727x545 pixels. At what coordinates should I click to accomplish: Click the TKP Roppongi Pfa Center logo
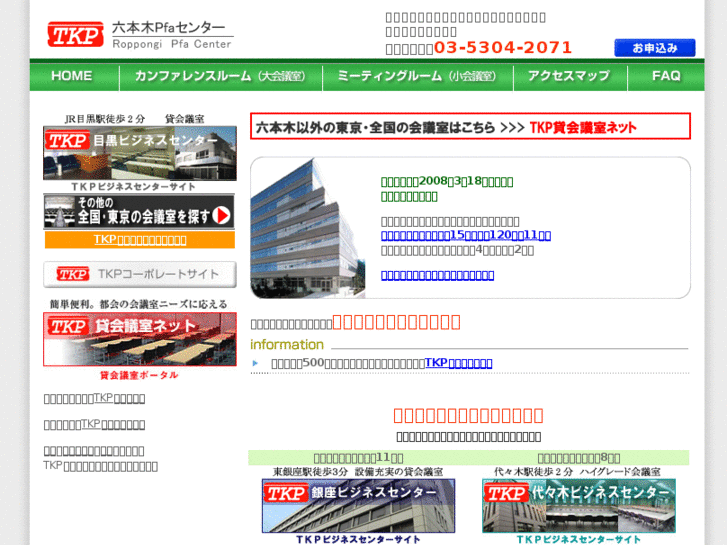[140, 35]
